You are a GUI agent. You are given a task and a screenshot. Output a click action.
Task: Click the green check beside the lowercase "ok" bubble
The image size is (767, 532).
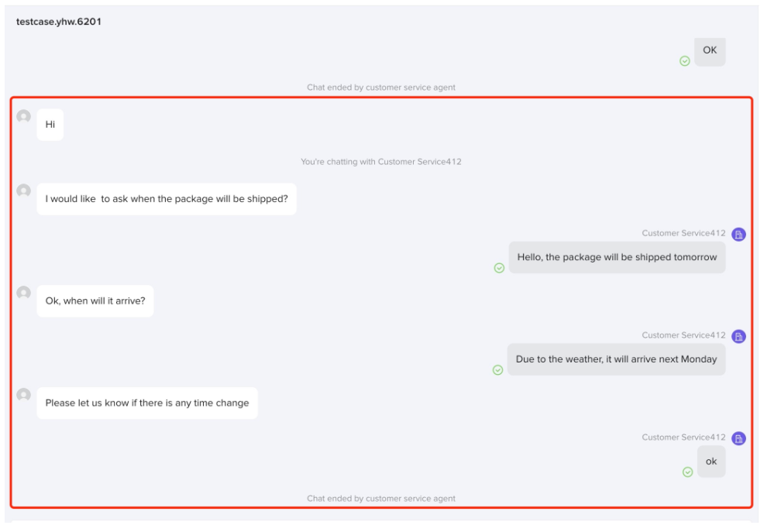point(687,472)
